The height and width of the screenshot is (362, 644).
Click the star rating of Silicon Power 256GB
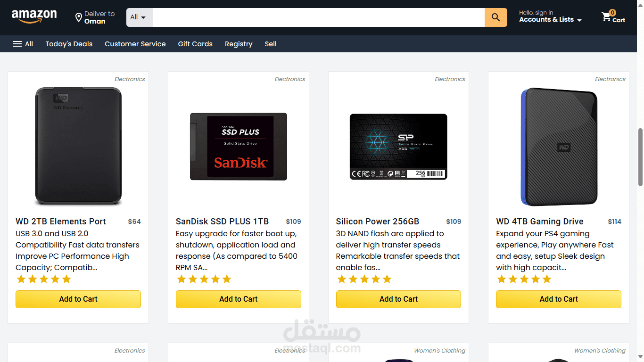click(x=364, y=279)
